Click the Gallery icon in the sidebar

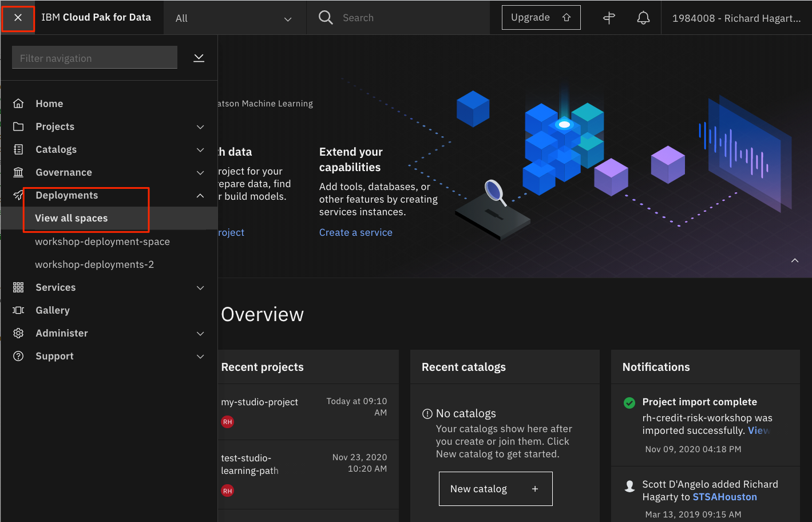18,310
